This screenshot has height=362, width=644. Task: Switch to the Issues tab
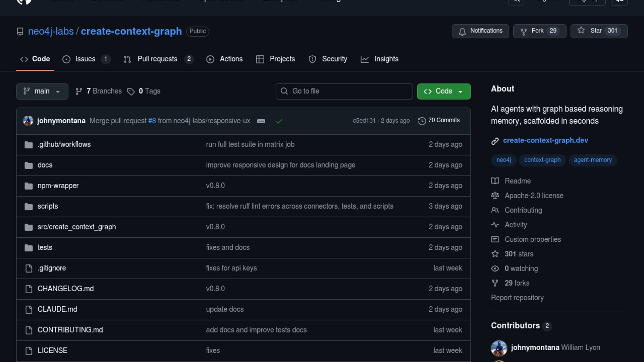85,59
